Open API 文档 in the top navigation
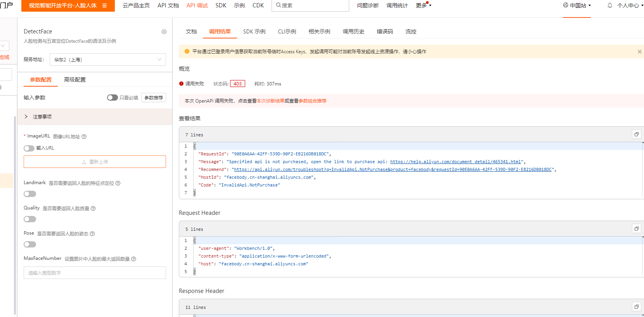This screenshot has height=317, width=644. (x=168, y=5)
